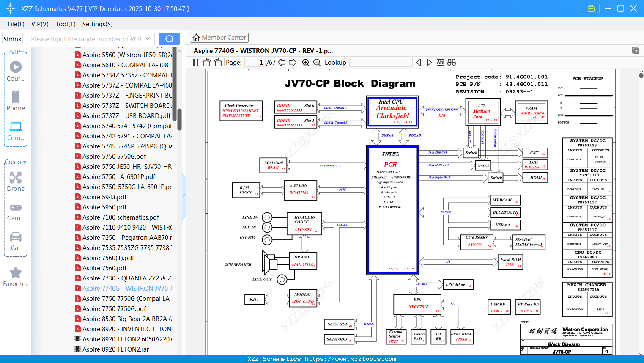
Task: Click the page number input field
Action: 255,63
